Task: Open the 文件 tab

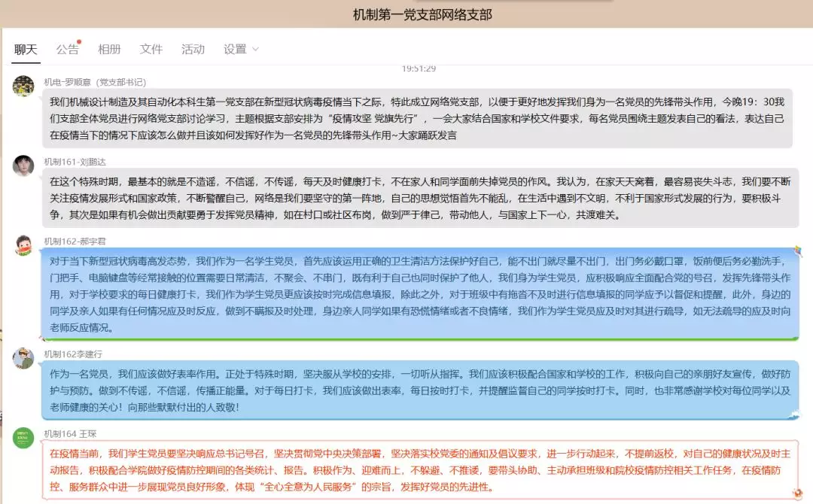Action: (151, 48)
